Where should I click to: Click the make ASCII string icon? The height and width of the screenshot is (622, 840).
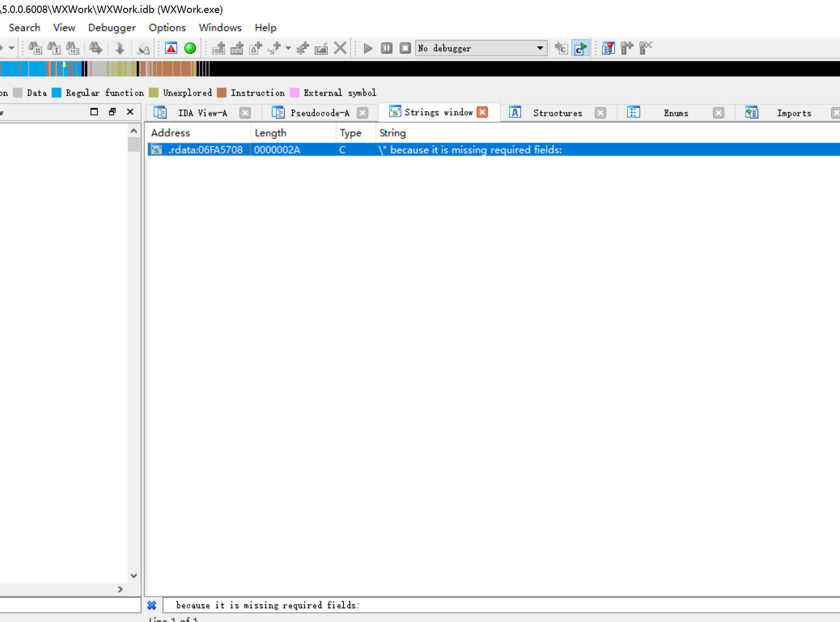[x=255, y=48]
